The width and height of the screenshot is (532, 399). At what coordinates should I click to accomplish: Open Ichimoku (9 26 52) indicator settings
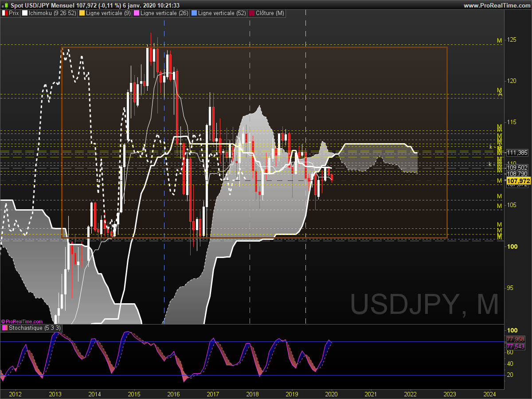48,13
